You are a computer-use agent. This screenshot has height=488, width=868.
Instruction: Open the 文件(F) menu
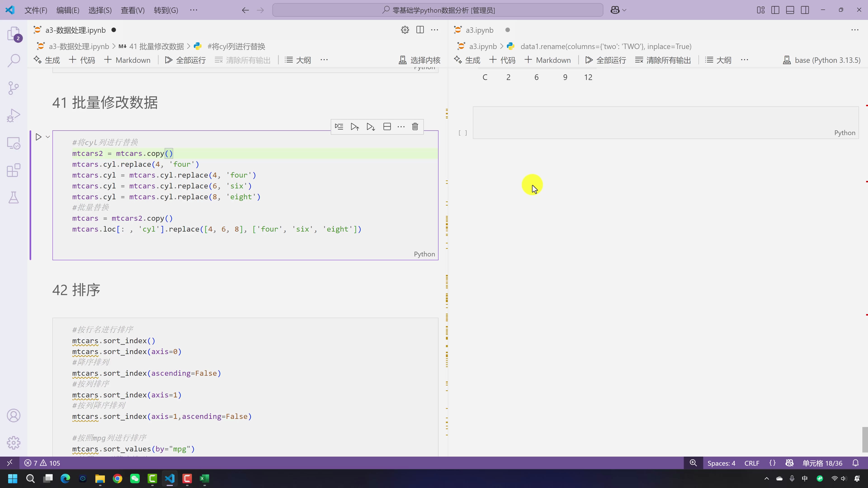(x=36, y=10)
